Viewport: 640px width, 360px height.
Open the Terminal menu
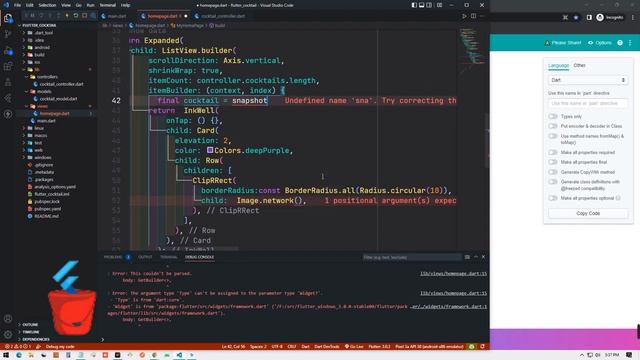tap(108, 5)
